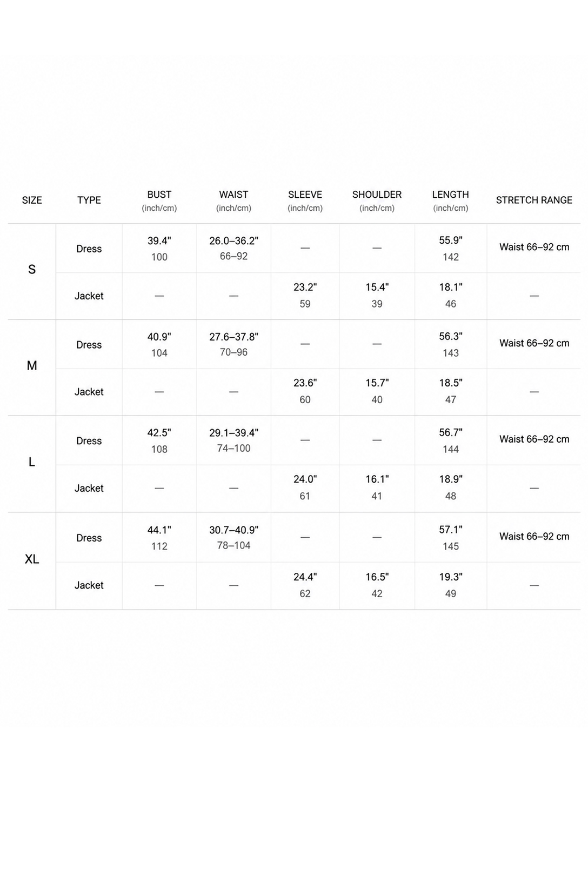Click the XL Dress bust 44.1" cell
The height and width of the screenshot is (882, 588).
pos(159,538)
